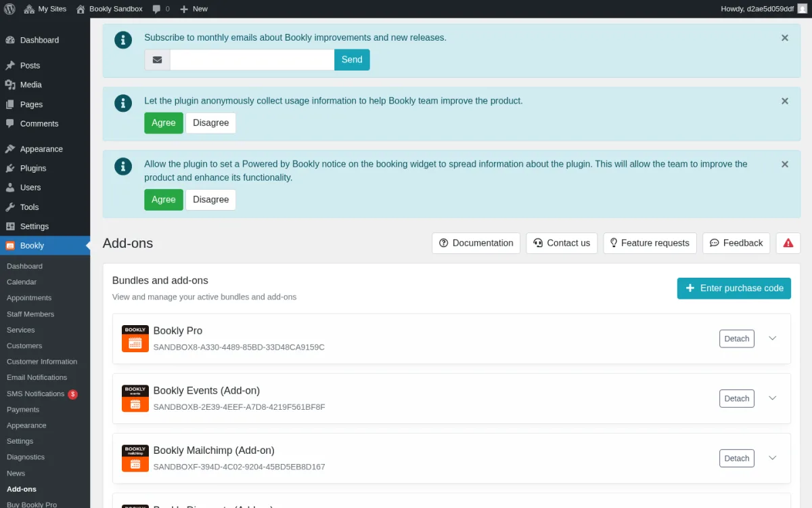Click the envelope icon beside email field
The height and width of the screenshot is (508, 812).
click(157, 60)
